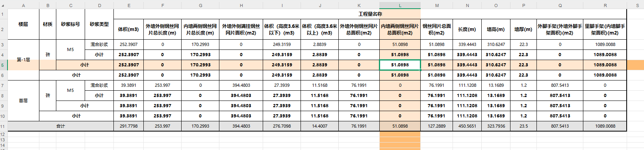
Task: Select column Q header
Action: pyautogui.click(x=560, y=5)
